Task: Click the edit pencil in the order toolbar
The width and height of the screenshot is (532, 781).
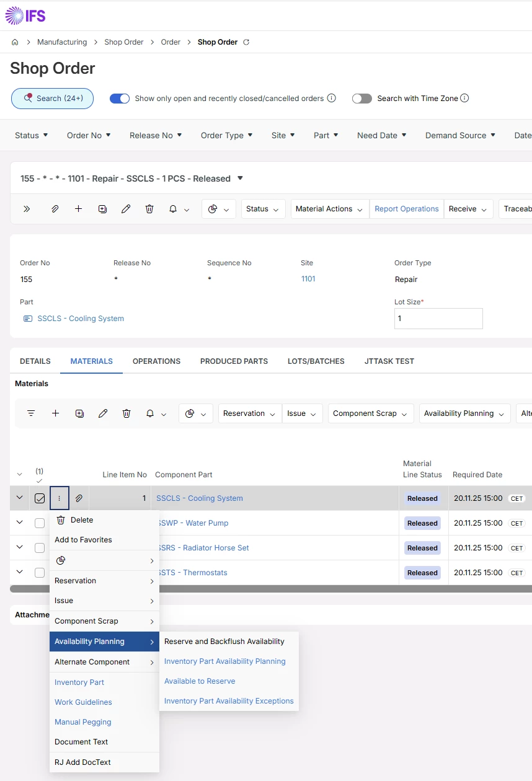Action: (126, 209)
